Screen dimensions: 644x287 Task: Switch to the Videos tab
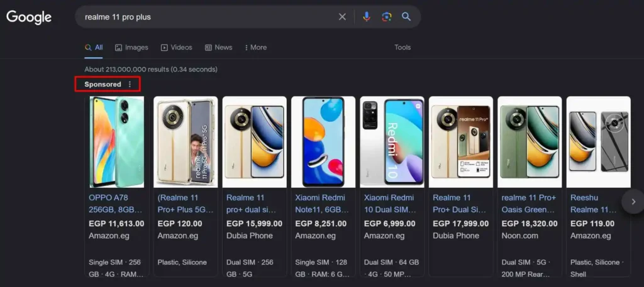(x=176, y=48)
